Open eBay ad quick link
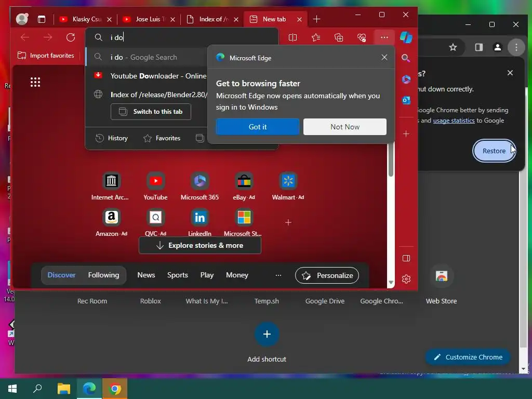 click(244, 187)
